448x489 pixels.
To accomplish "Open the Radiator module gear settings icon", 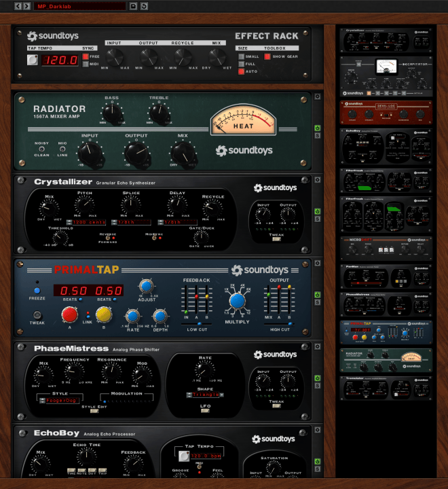I will (x=318, y=96).
